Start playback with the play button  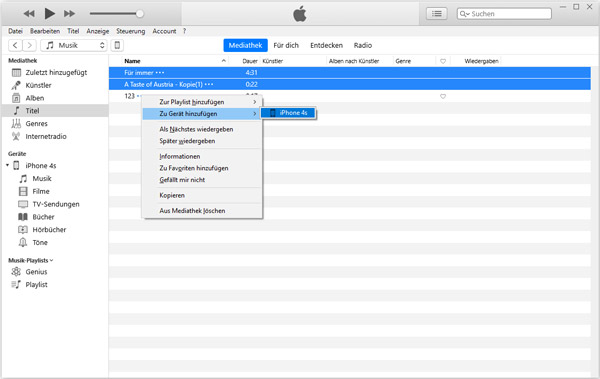(x=49, y=14)
